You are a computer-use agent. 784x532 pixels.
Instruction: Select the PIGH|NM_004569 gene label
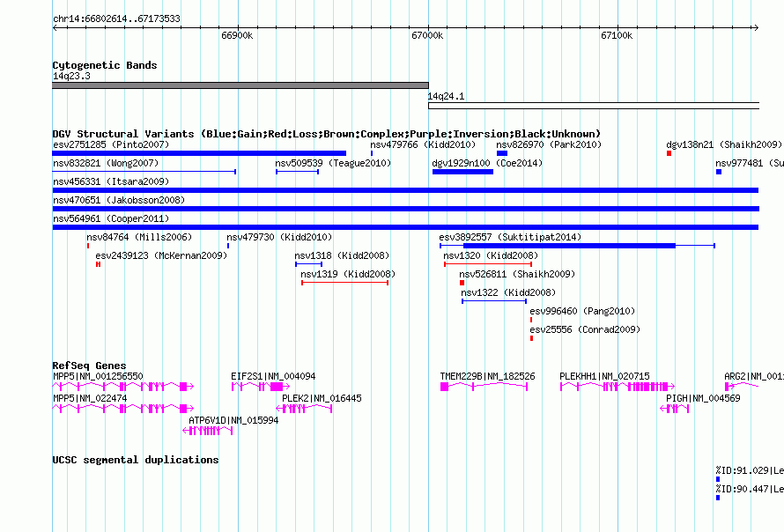[703, 398]
